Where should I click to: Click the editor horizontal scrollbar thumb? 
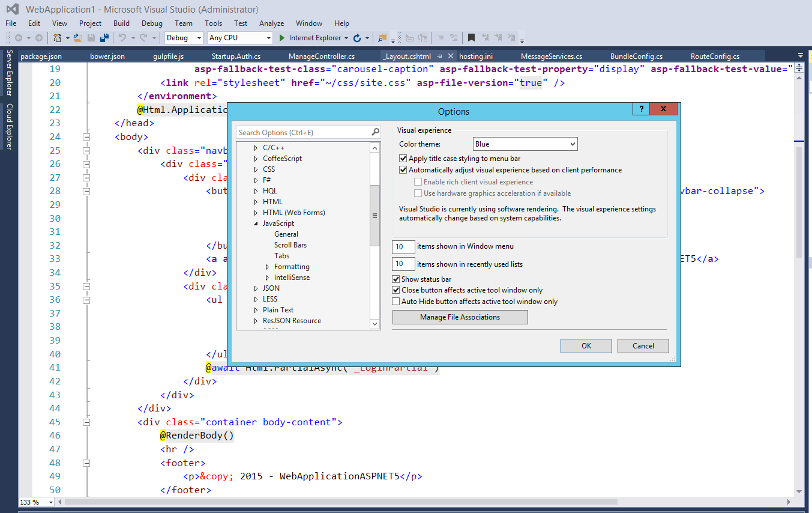341,502
